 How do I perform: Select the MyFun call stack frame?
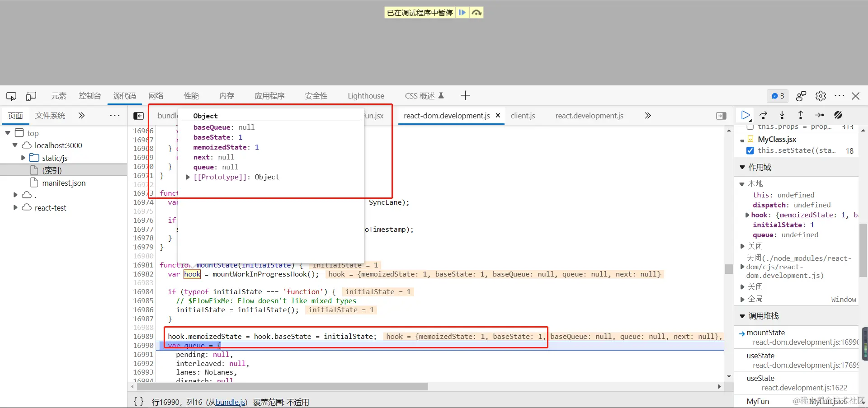tap(797, 401)
